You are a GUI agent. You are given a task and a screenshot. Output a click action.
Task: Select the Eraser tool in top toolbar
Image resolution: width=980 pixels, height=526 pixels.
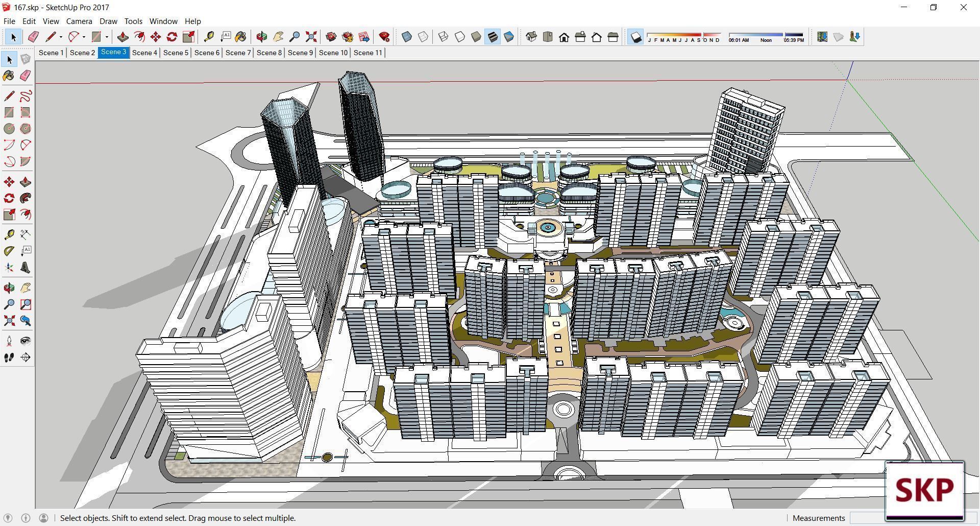pos(33,37)
